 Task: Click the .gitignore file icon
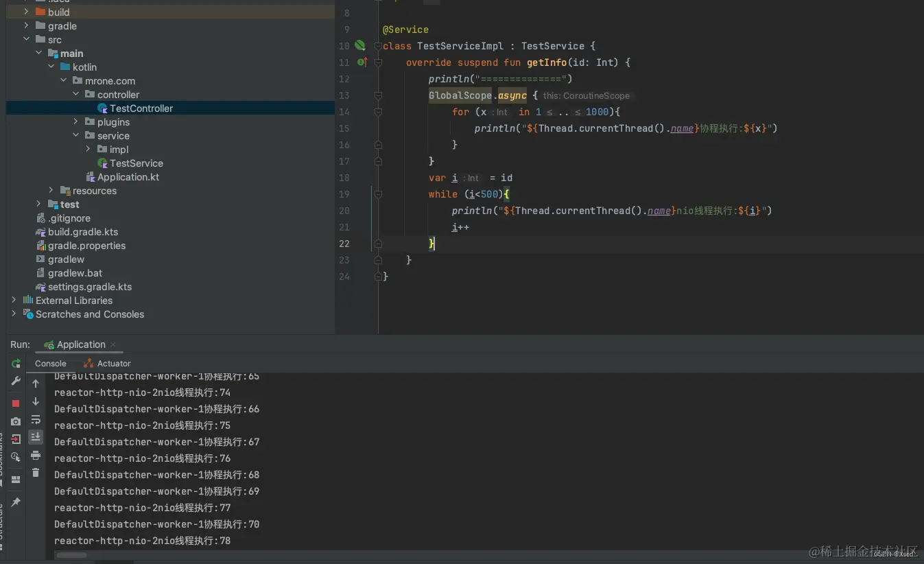pos(41,218)
